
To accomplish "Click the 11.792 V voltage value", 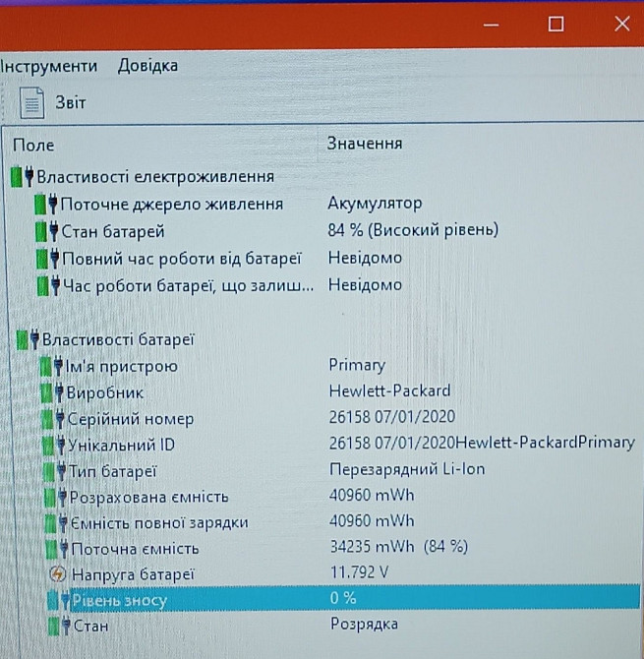I will [360, 572].
